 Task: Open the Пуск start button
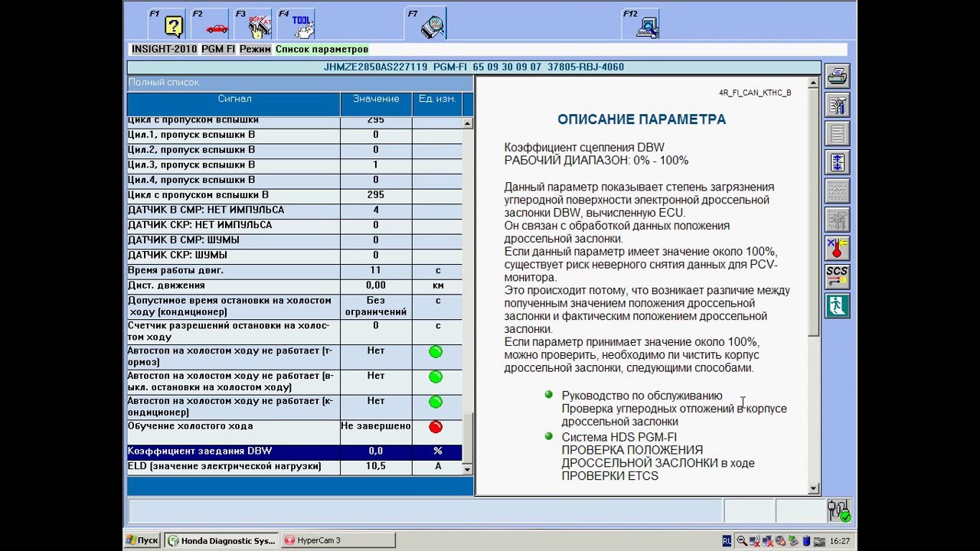(143, 540)
